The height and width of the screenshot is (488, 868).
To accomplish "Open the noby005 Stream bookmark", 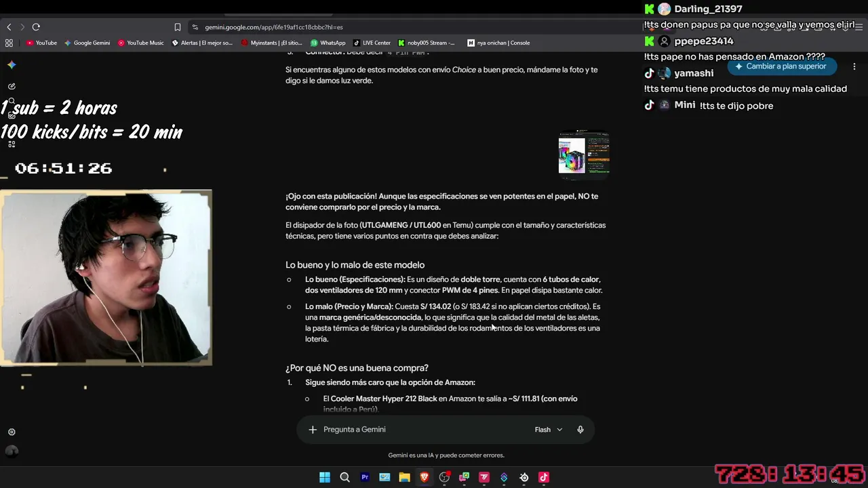I will click(x=427, y=43).
